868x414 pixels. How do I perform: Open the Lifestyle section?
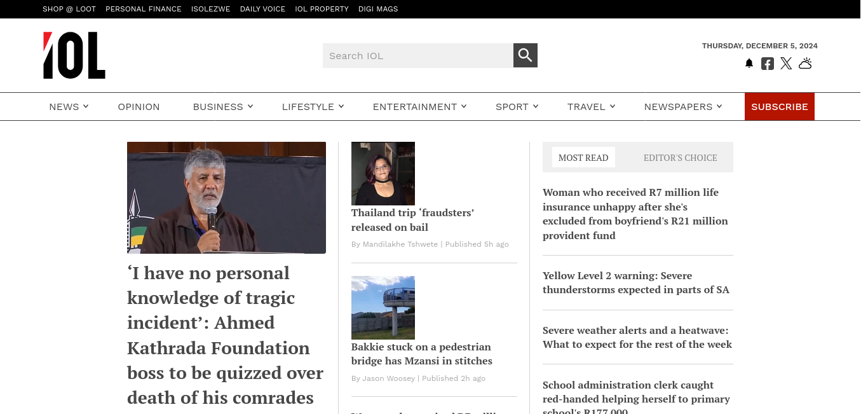tap(308, 107)
